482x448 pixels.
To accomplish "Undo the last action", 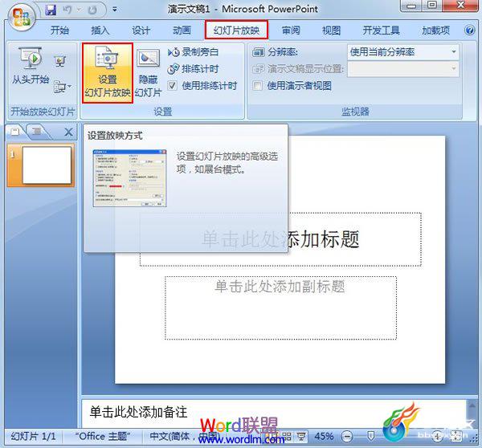I will point(67,10).
